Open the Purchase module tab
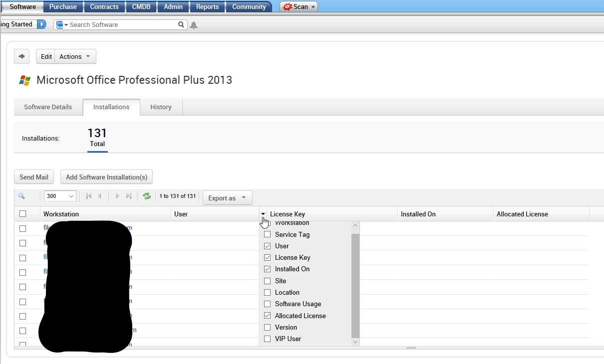This screenshot has width=604, height=364. (x=63, y=6)
